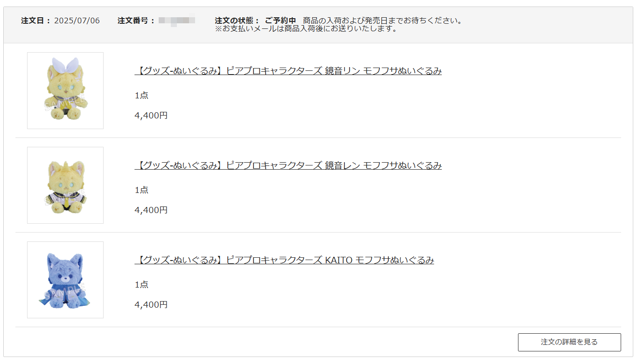Click the order date 2025/07/06

[77, 21]
